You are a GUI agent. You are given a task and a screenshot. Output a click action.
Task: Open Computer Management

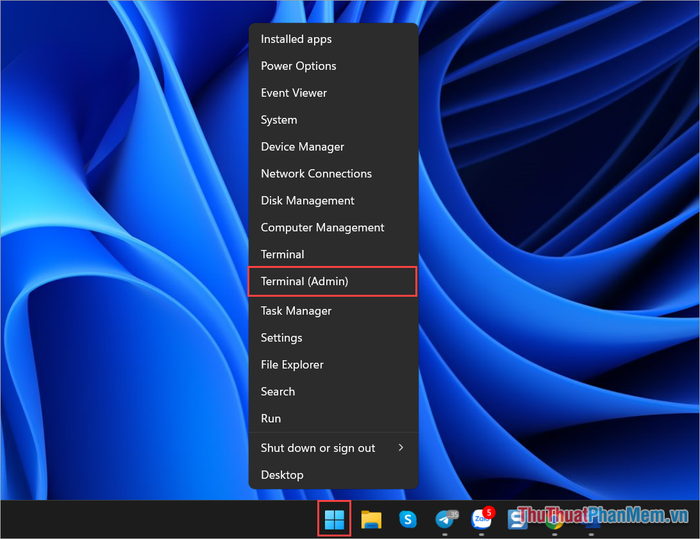coord(333,227)
